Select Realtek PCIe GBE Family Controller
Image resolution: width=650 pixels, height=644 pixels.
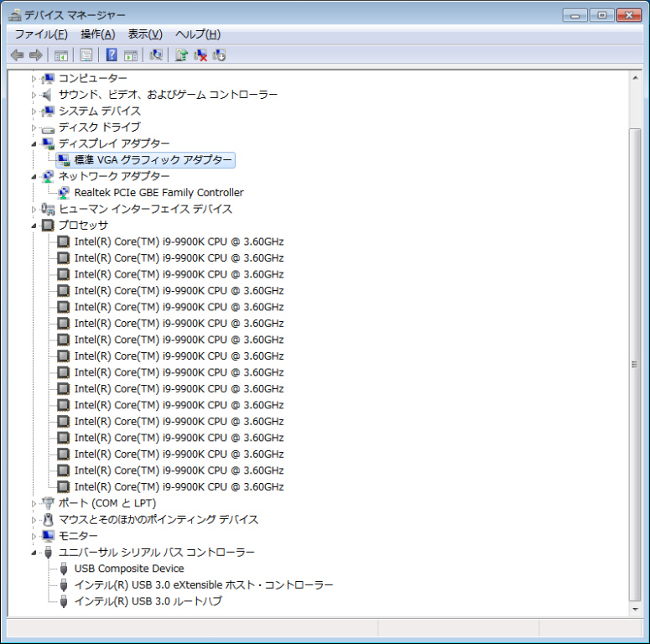pos(159,193)
